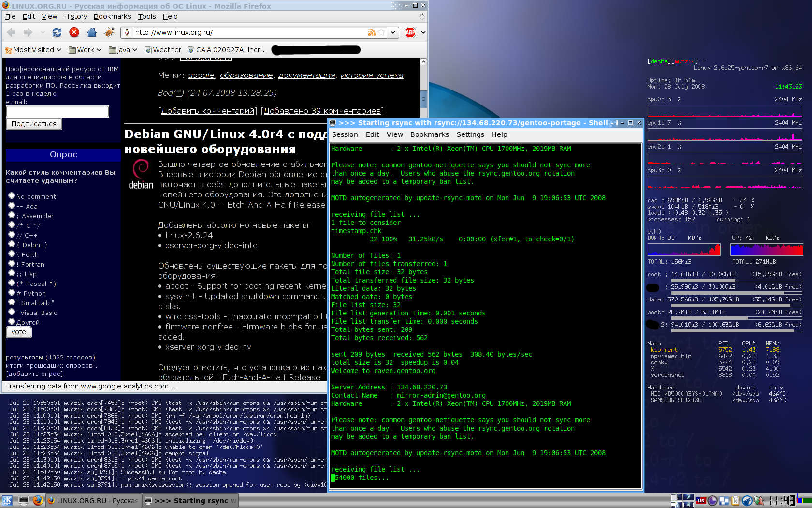Select the Python poll option
This screenshot has height=508, width=812.
click(x=12, y=293)
